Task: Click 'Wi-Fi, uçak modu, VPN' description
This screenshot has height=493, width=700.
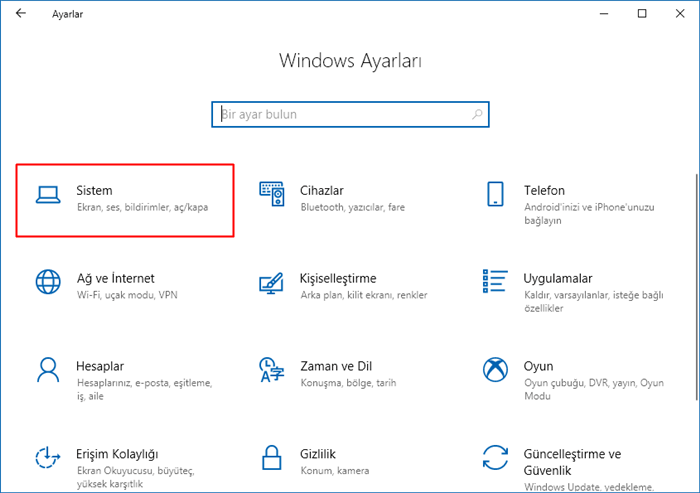Action: [127, 295]
